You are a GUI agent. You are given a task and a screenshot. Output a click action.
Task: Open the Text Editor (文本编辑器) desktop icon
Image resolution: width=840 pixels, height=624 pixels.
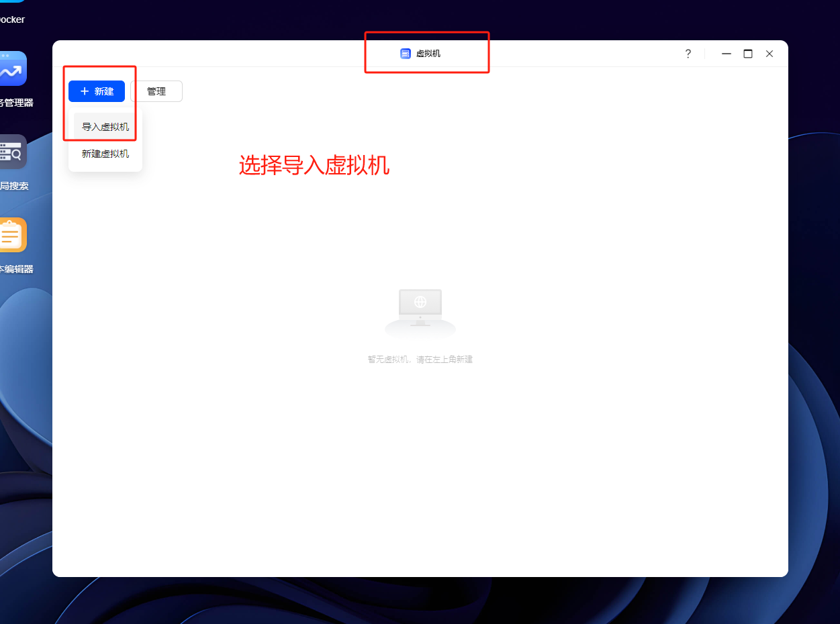[x=13, y=235]
